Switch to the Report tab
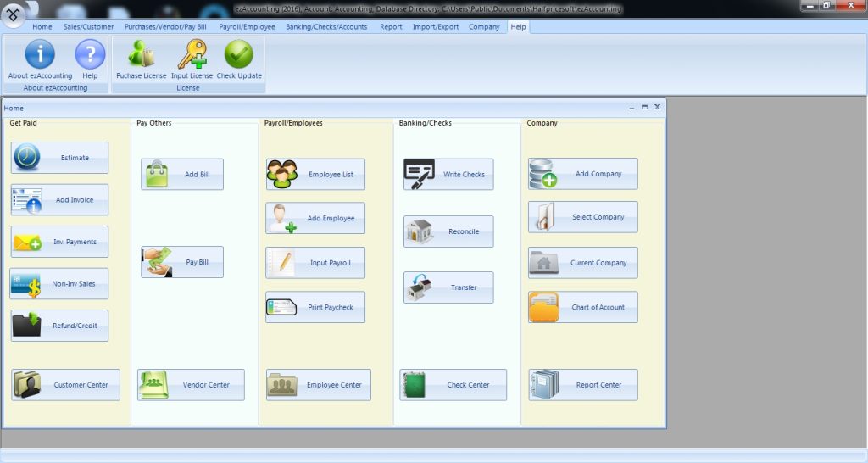The image size is (868, 463). point(391,26)
